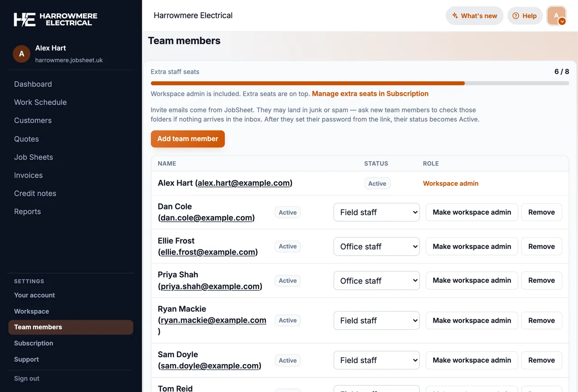This screenshot has height=392, width=578.
Task: Click Alex Hart's avatar in the sidebar
Action: pyautogui.click(x=21, y=54)
